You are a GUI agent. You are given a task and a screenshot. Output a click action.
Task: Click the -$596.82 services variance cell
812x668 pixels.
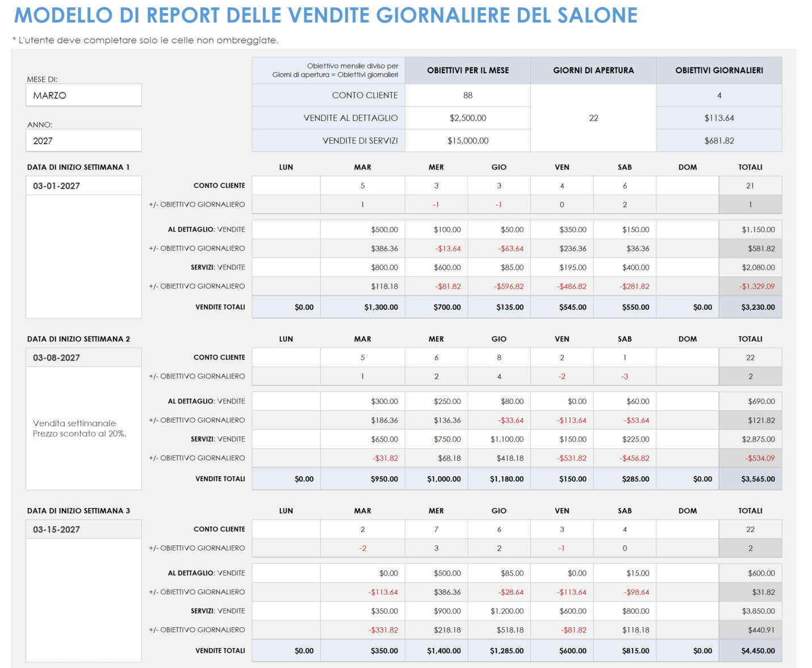499,287
